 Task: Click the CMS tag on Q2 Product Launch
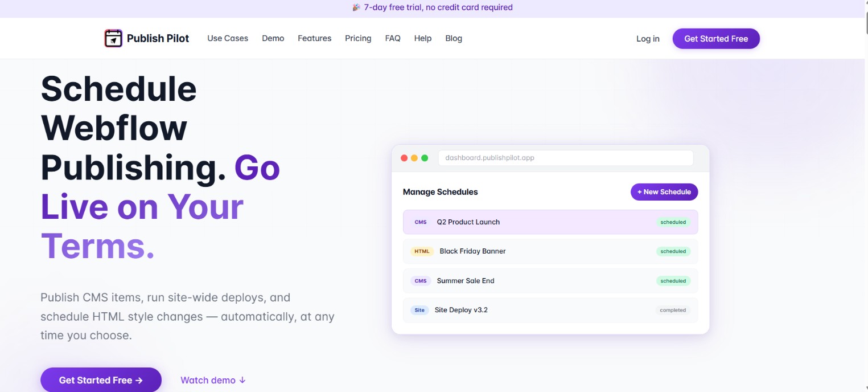tap(421, 222)
